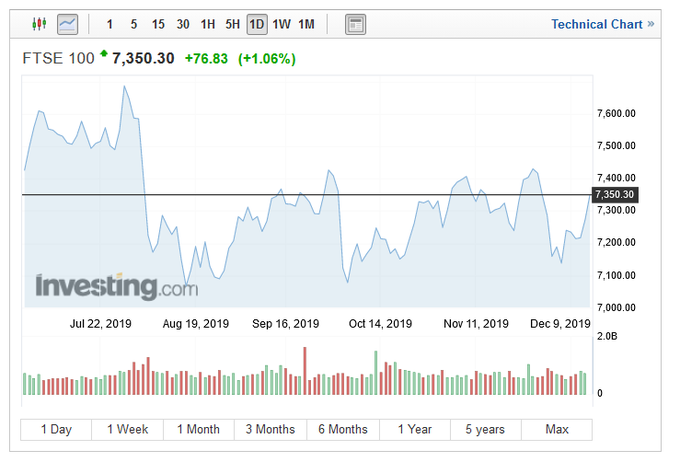Show the 6 Months range
This screenshot has width=680, height=462.
(343, 429)
